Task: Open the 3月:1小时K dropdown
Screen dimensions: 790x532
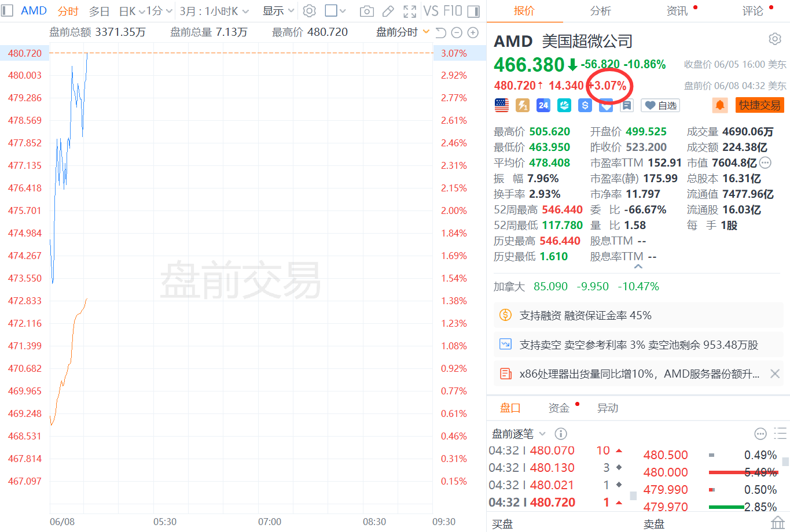Action: pos(214,11)
